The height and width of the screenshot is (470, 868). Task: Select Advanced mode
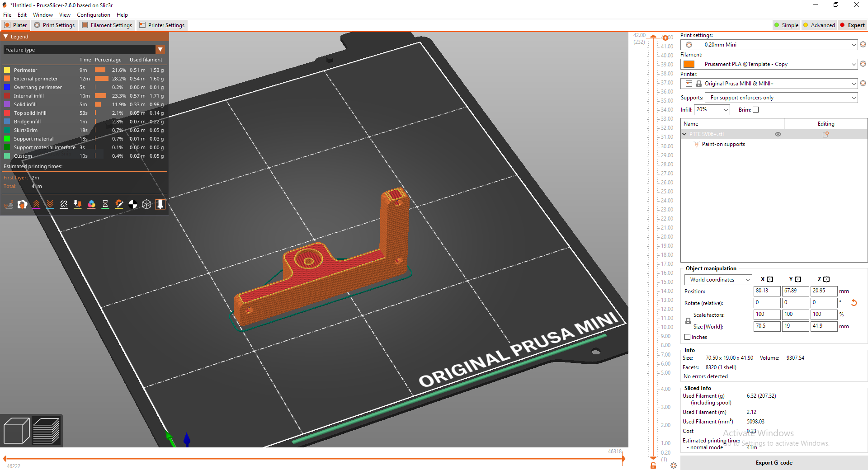[819, 25]
